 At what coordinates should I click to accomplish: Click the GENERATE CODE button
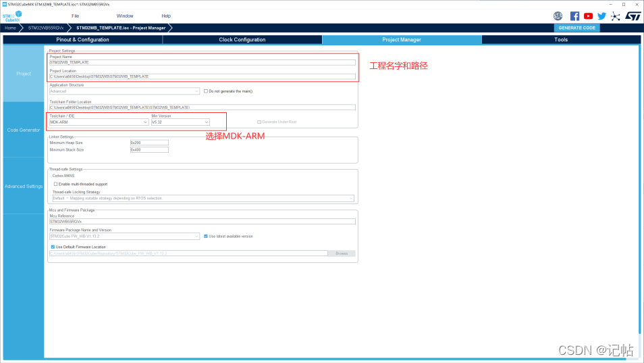click(576, 28)
